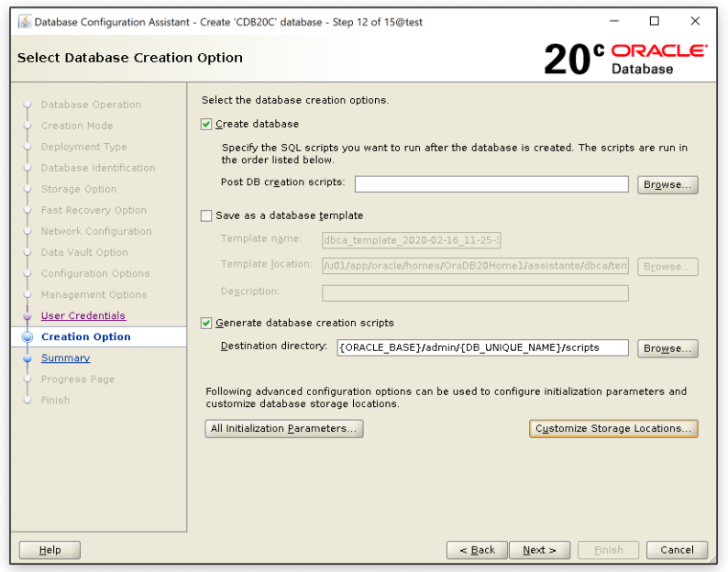728x572 pixels.
Task: Browse for scripts Destination directory
Action: (667, 348)
